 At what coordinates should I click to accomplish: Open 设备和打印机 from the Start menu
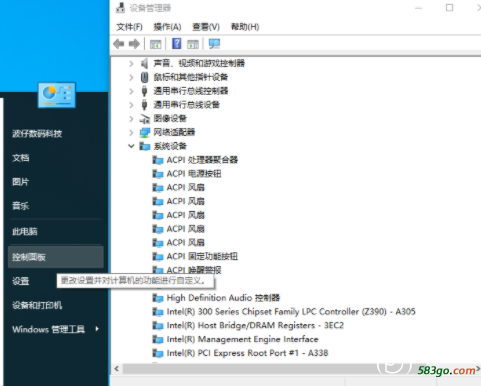(x=37, y=305)
